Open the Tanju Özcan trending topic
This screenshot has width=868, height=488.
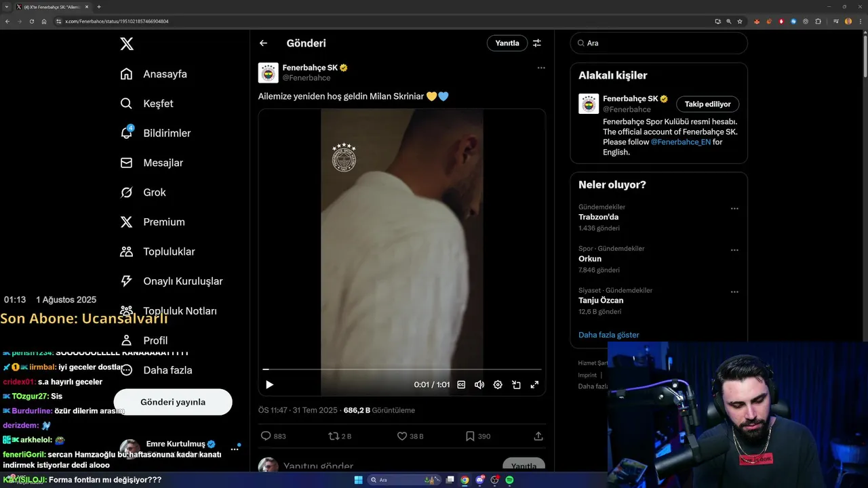601,300
